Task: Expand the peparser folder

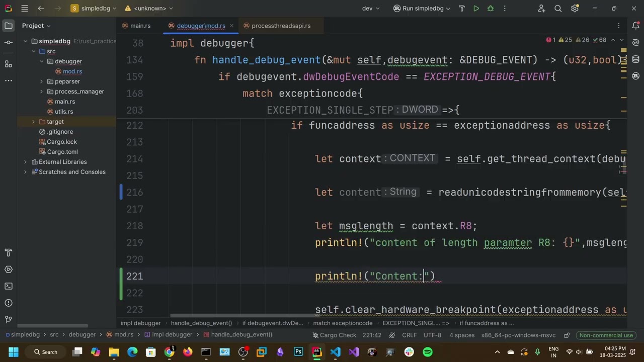Action: pyautogui.click(x=41, y=81)
